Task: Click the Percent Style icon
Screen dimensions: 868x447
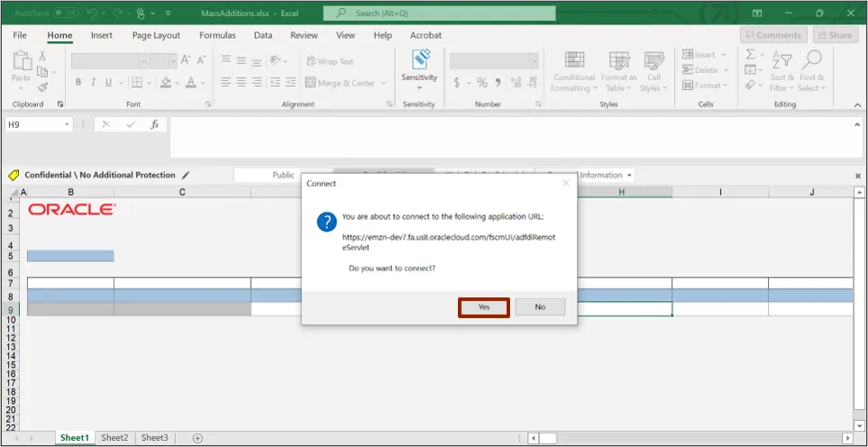Action: (x=482, y=83)
